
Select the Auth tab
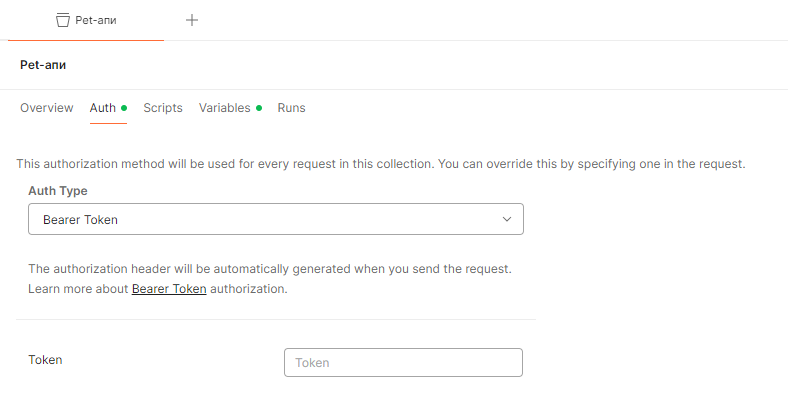click(x=103, y=108)
